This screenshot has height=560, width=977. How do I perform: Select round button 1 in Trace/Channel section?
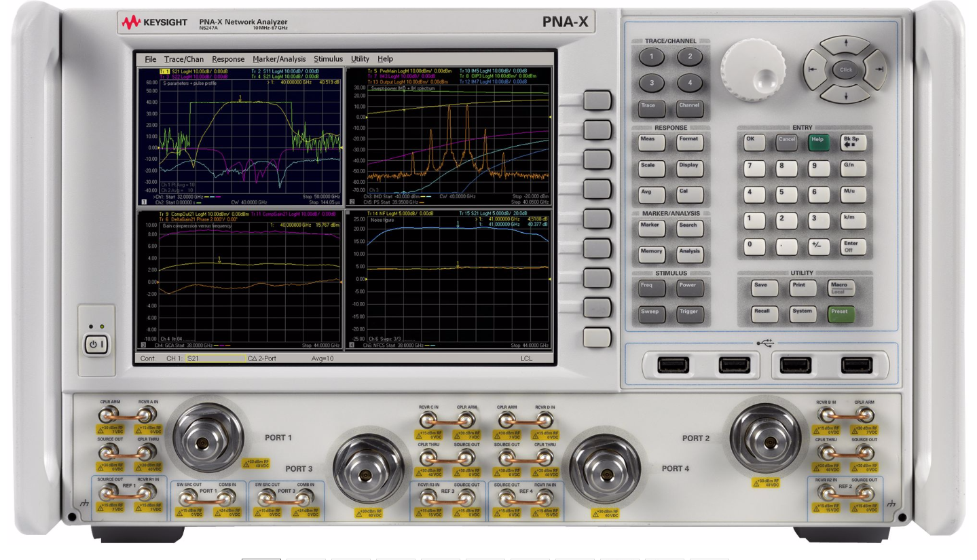(x=652, y=58)
